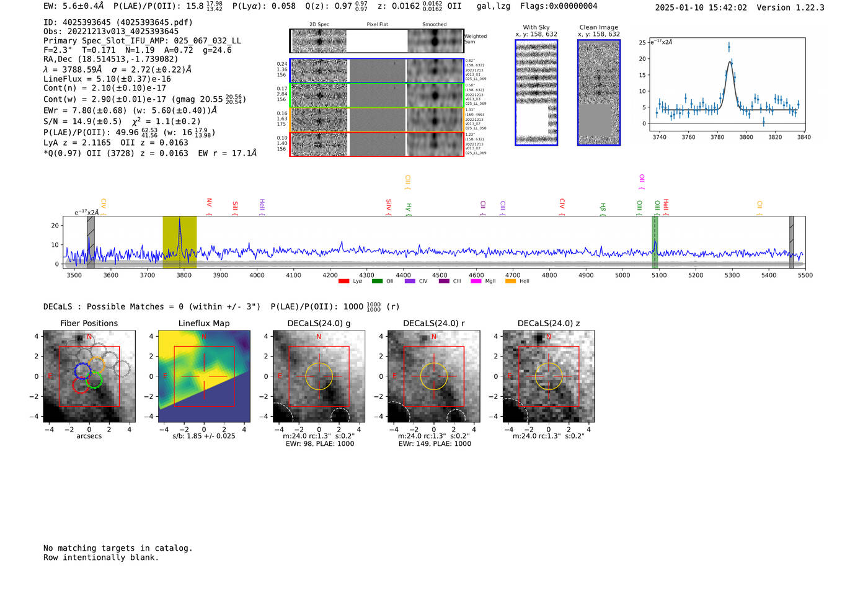This screenshot has width=868, height=591.
Task: Click the MgII magenta legend swatch
Action: tap(476, 281)
